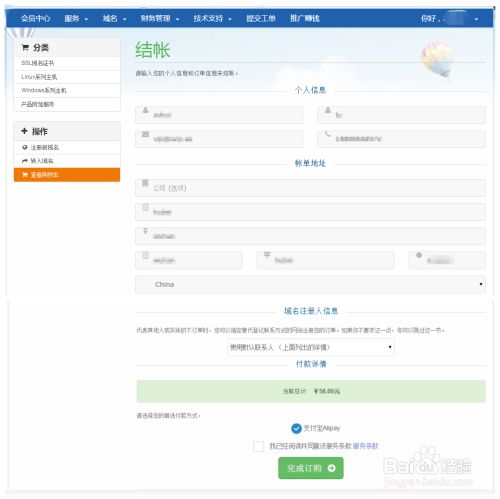This screenshot has width=500, height=499.
Task: Open the 推广赚钱 nav item
Action: coord(305,18)
